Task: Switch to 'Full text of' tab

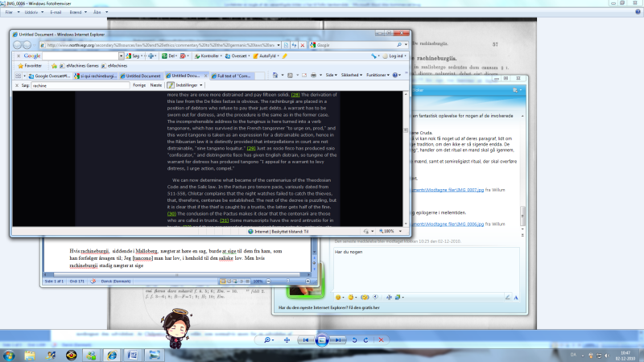Action: [233, 76]
